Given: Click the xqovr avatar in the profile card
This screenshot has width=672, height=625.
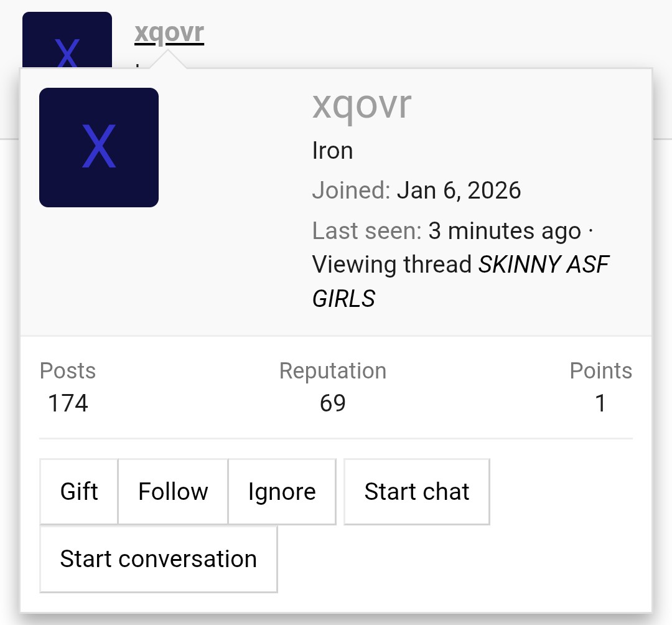Looking at the screenshot, I should 98,148.
